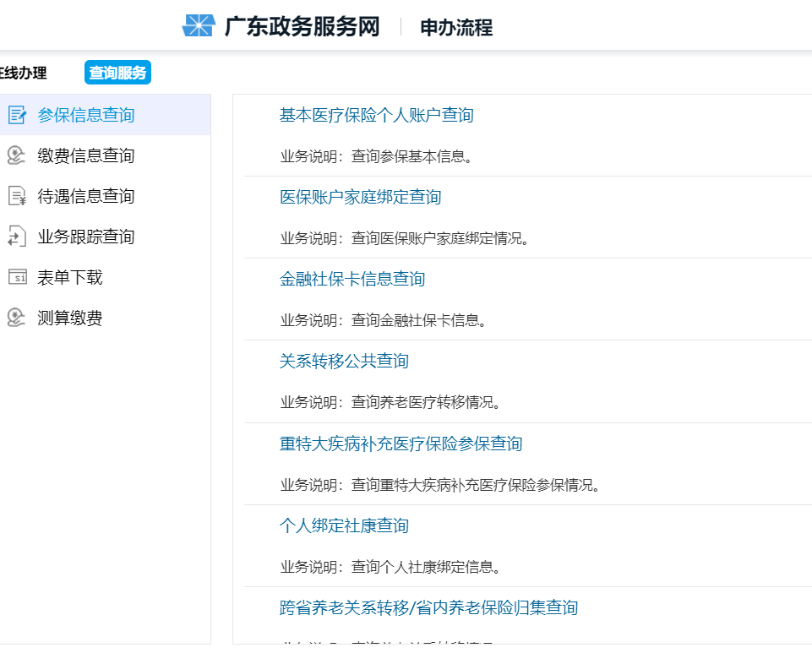Open 基本医疗保险个人账户查询 link
This screenshot has height=664, width=812.
coord(377,115)
